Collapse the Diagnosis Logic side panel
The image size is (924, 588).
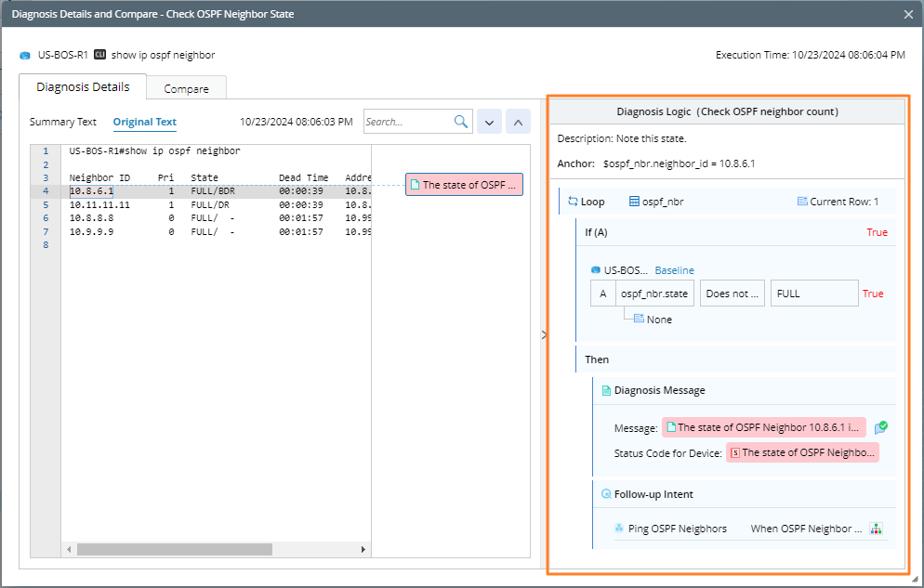[x=544, y=335]
